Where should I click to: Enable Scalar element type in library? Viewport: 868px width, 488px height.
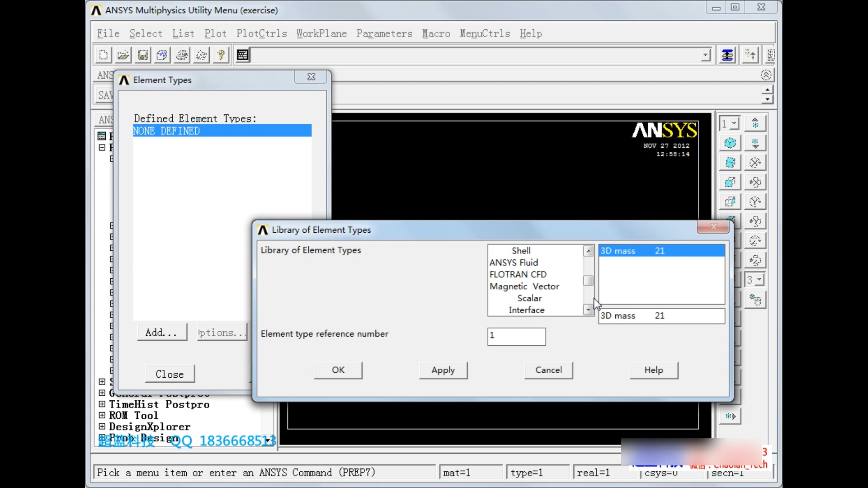point(529,298)
